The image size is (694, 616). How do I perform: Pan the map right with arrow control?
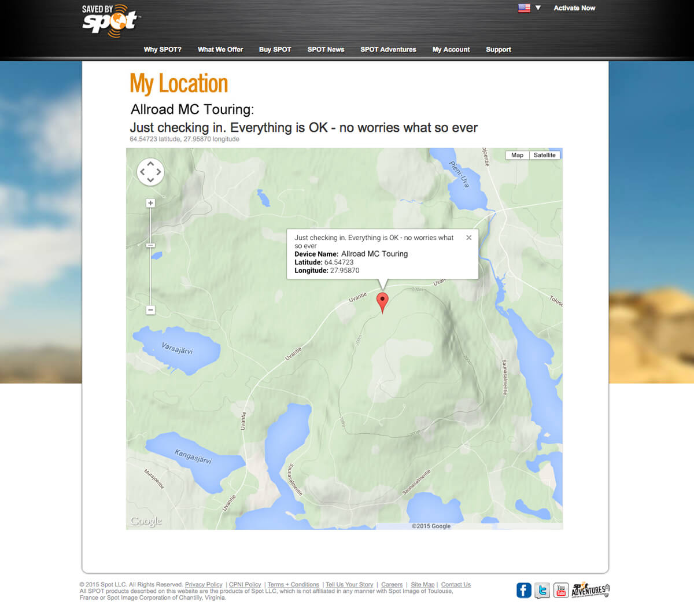pos(158,172)
